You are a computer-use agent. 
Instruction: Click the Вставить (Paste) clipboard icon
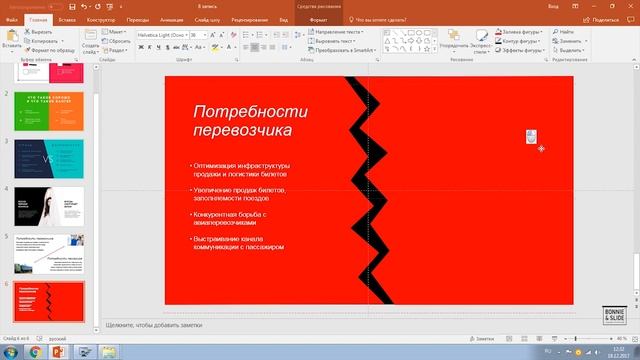[x=12, y=37]
